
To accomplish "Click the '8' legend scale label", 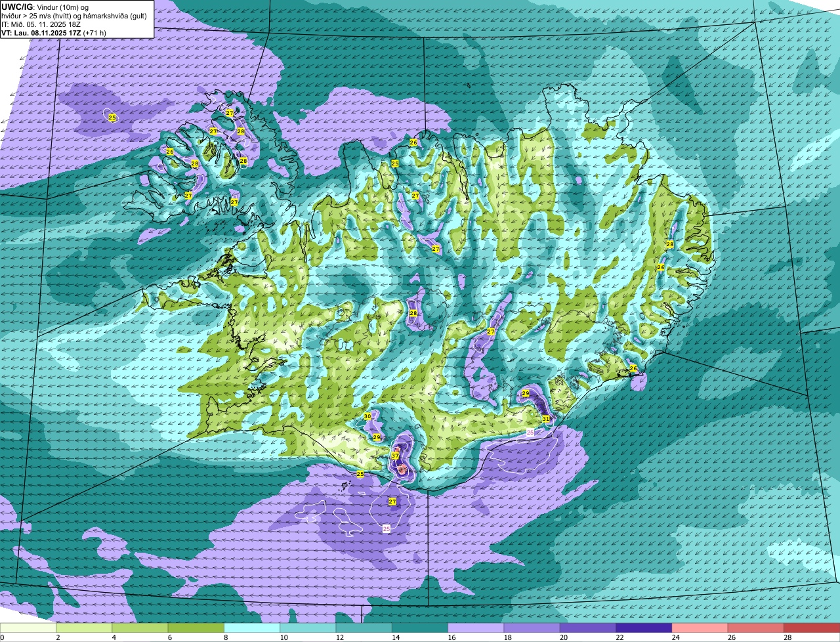I will coord(224,637).
